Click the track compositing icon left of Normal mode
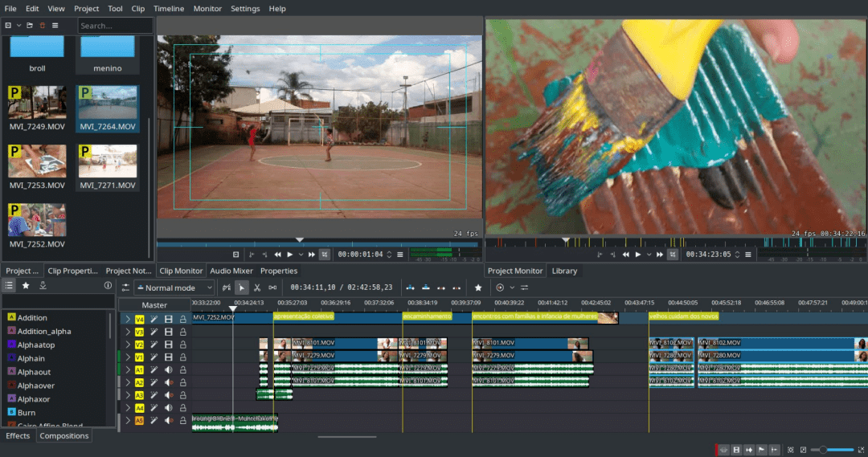The height and width of the screenshot is (457, 868). point(125,288)
